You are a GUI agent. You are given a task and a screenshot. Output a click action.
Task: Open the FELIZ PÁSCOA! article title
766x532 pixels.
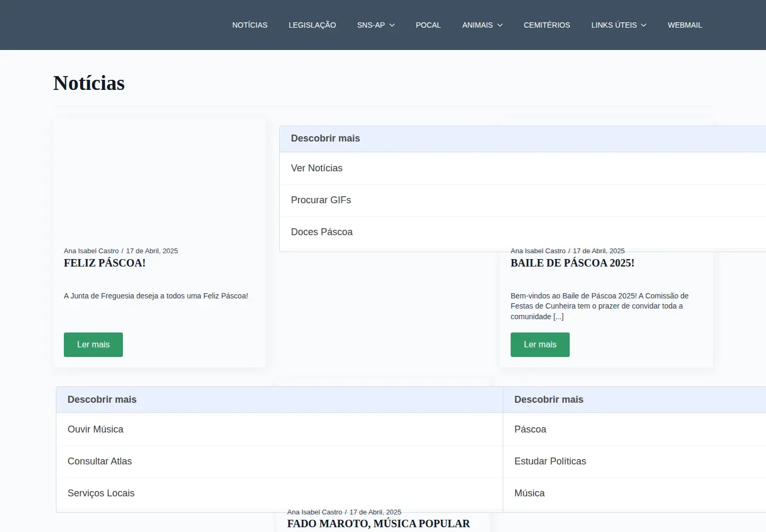(x=105, y=263)
